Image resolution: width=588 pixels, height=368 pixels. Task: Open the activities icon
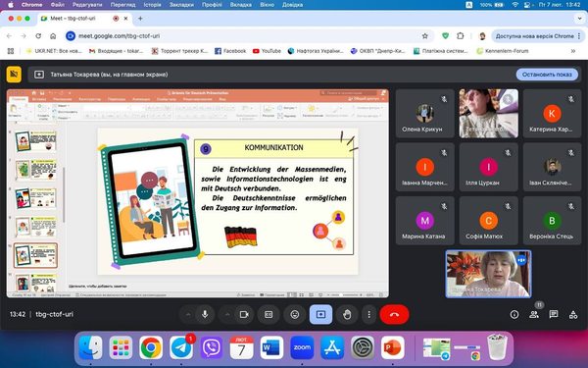pyautogui.click(x=573, y=314)
